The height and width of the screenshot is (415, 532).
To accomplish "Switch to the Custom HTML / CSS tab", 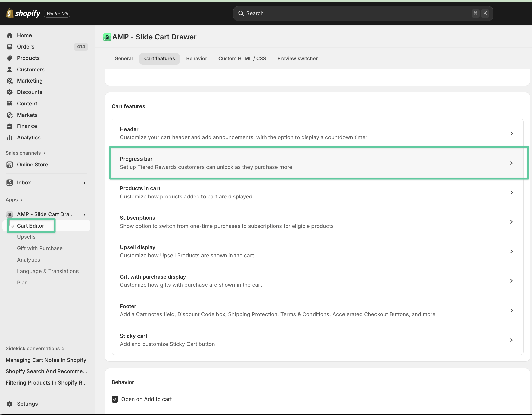I will click(x=242, y=58).
